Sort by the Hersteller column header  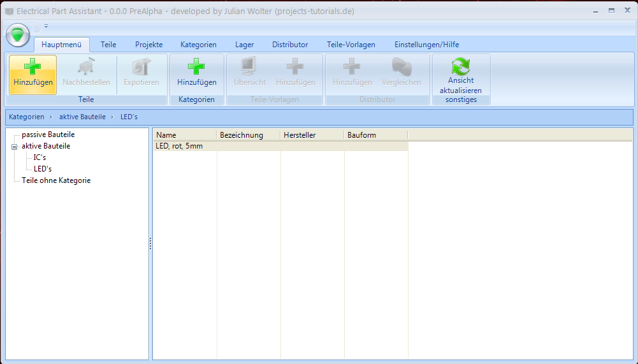click(x=312, y=135)
